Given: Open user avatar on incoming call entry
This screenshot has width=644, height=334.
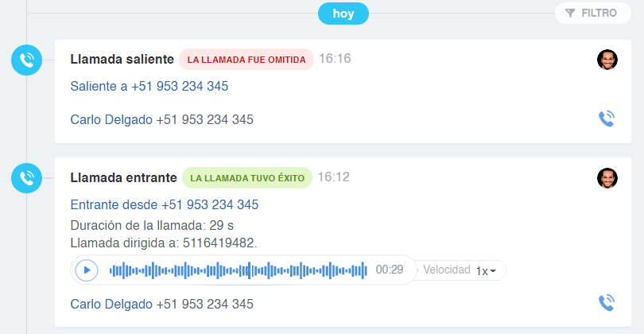Looking at the screenshot, I should (x=607, y=178).
